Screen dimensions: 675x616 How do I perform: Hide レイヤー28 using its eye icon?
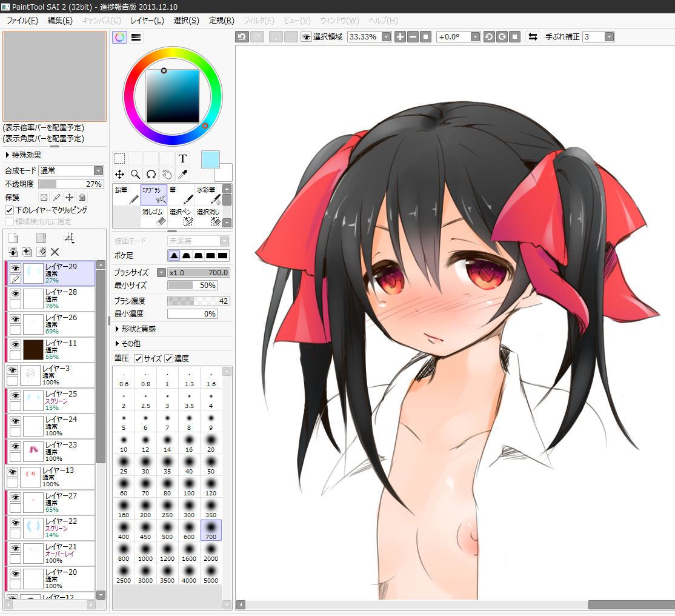coord(16,293)
